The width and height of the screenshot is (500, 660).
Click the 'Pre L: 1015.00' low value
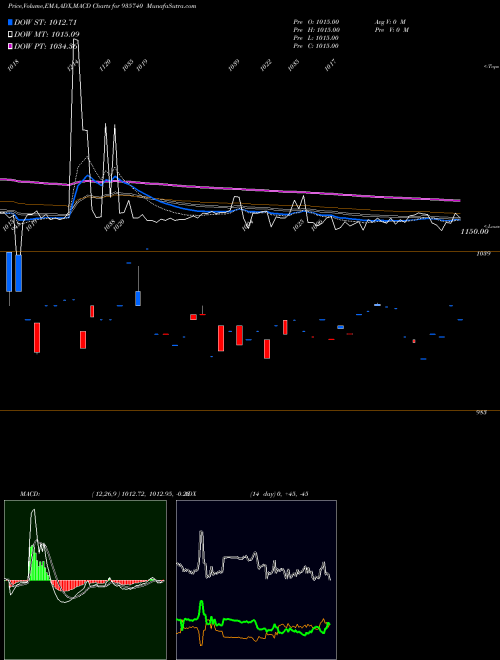tap(316, 38)
